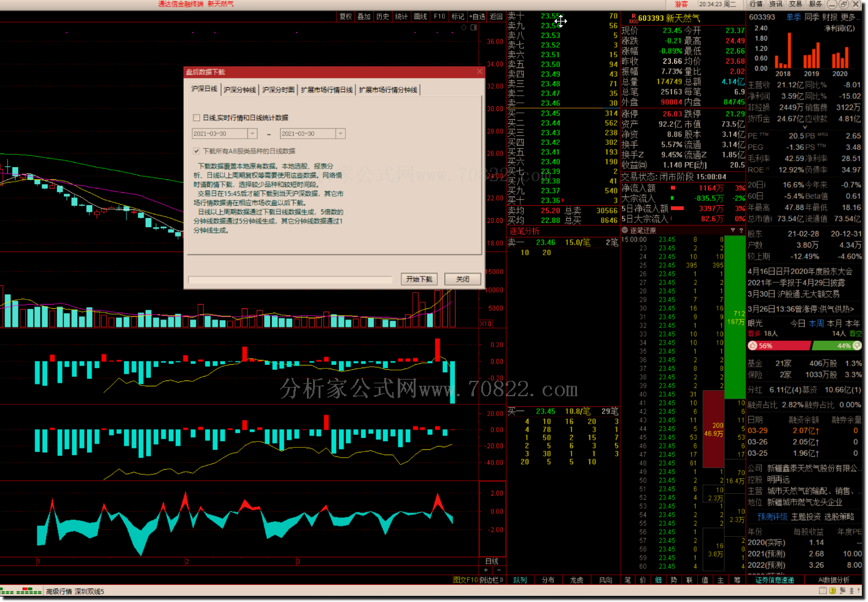Select 财报 financial view
Viewport: 868px width, 602px height.
[829, 17]
